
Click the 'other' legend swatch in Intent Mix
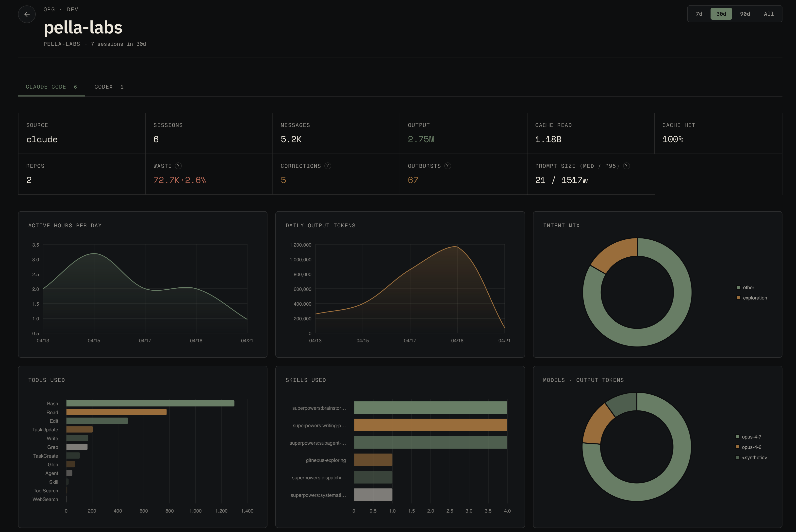[738, 287]
